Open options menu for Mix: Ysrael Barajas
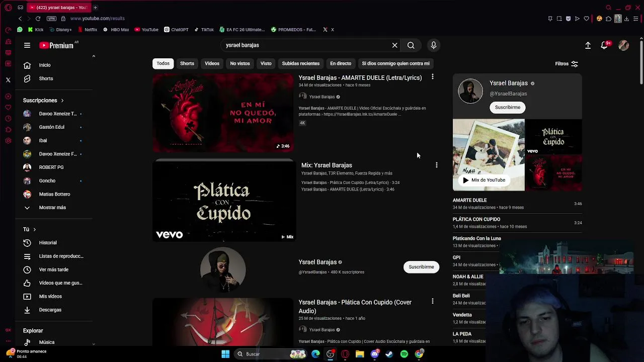Viewport: 644px width, 362px height. pos(437,165)
